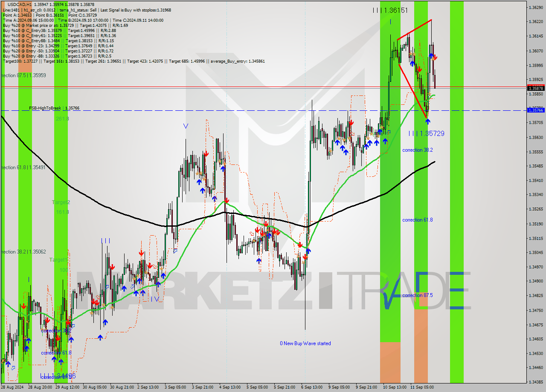Viewport: 546px width, 392px height.
Task: Click the 1.35630 price axis label
Action: [536, 137]
